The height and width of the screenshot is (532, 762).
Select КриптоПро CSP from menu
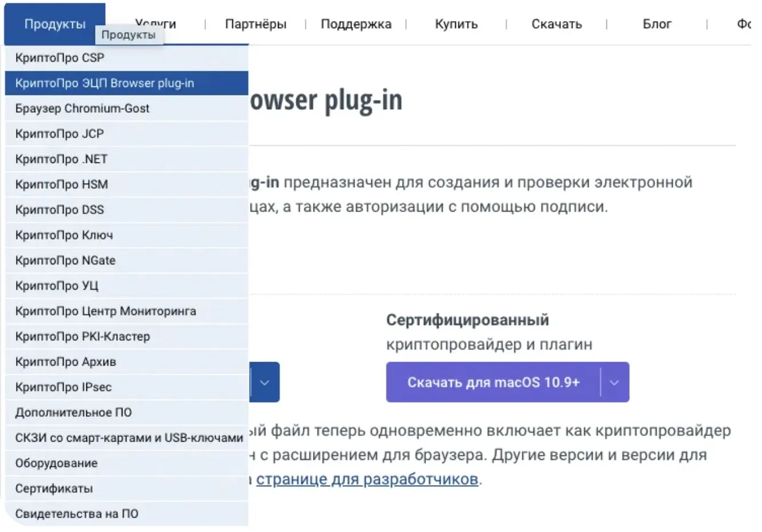pos(60,58)
